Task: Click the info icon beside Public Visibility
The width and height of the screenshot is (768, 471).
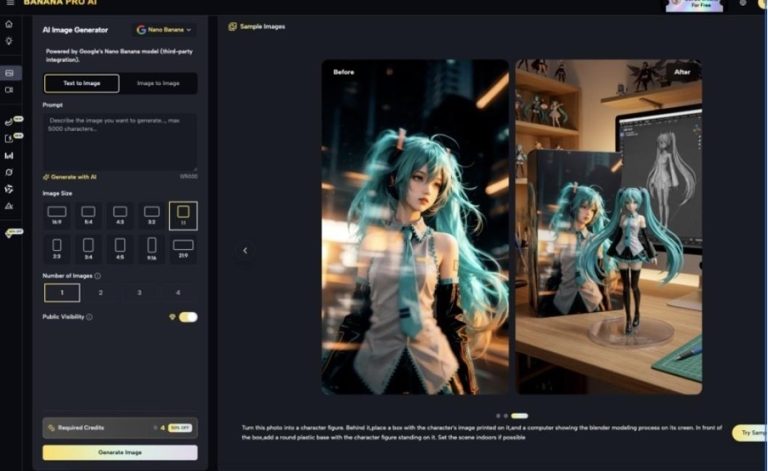Action: coord(89,317)
